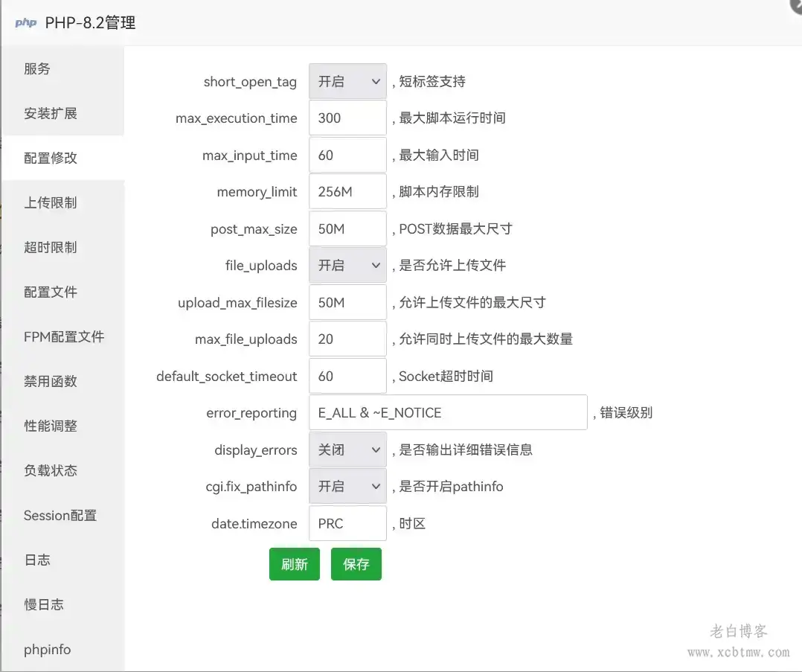Save settings with the 保存 button
This screenshot has width=802, height=672.
click(356, 564)
